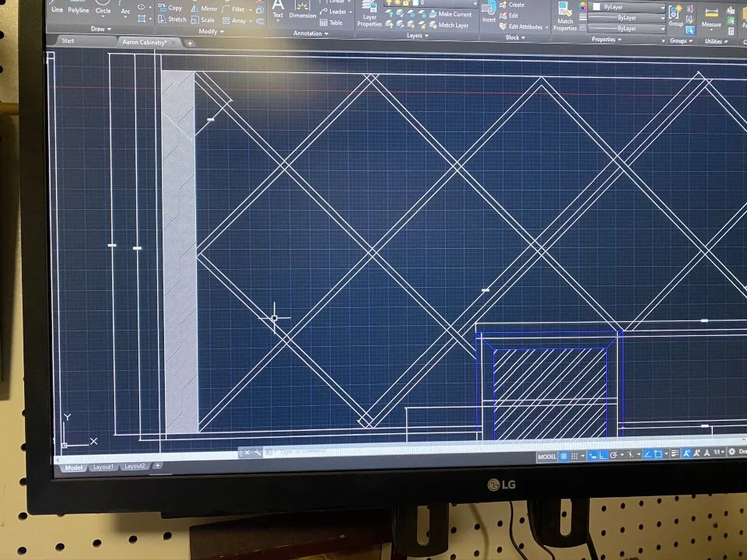The height and width of the screenshot is (560, 747).
Task: Click Match Layer button
Action: pos(449,25)
